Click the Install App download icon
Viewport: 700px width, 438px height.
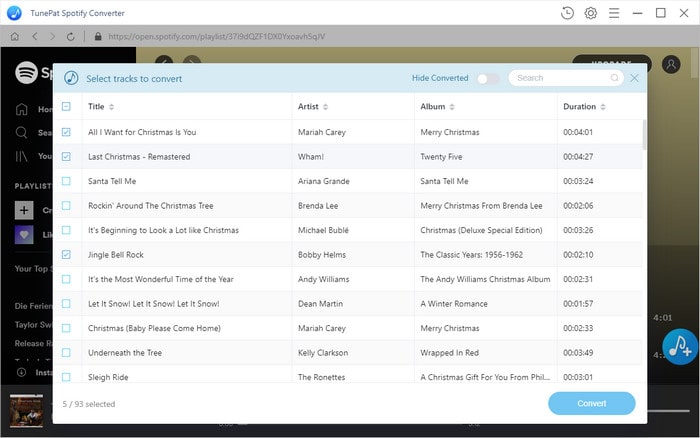tap(21, 372)
